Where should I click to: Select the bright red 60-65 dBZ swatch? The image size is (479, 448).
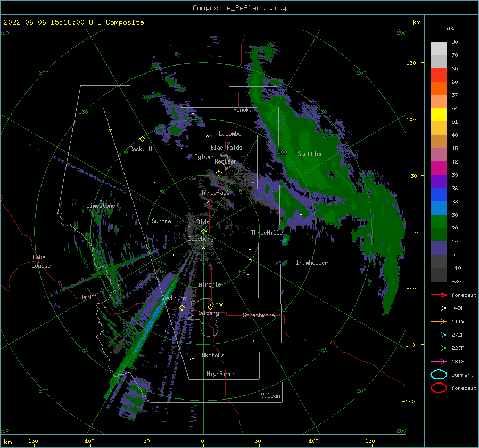click(x=439, y=75)
